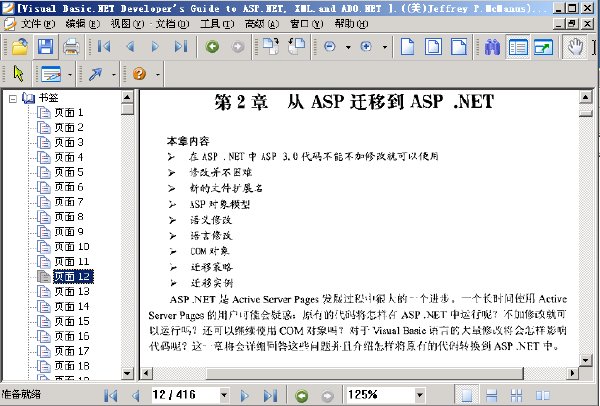Screen dimensions: 600x406
Task: Select the actual-size page view icon
Action: point(408,47)
